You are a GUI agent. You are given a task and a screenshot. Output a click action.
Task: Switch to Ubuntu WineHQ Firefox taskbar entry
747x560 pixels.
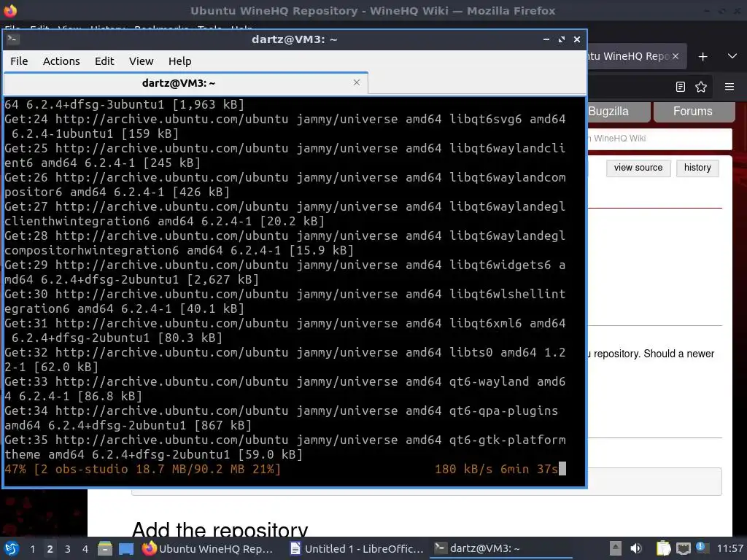point(208,548)
